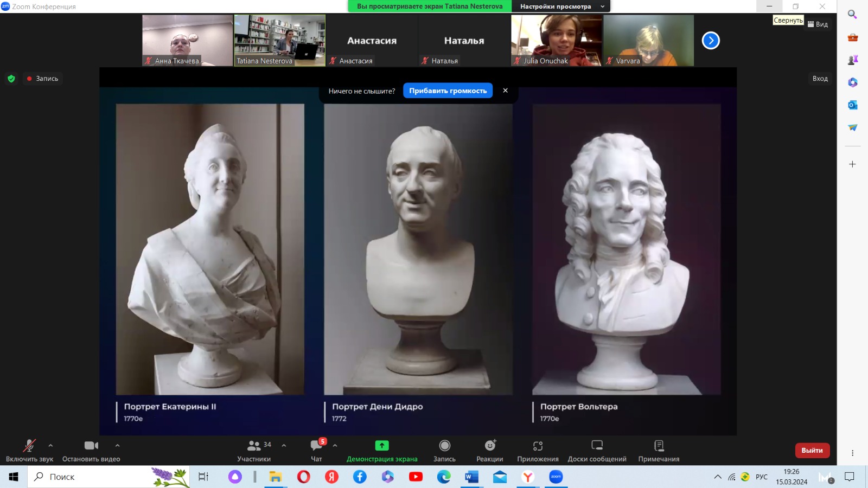Click the red Выйти leave button

[x=812, y=451]
